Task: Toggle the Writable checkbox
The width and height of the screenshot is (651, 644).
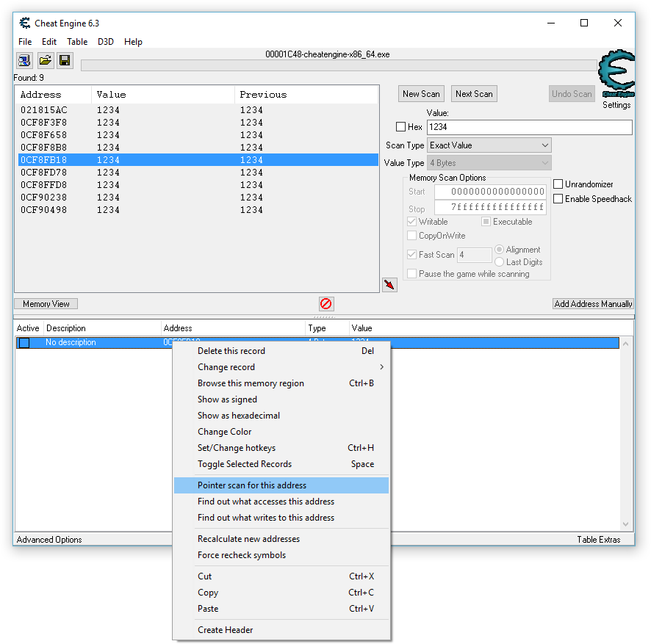Action: pos(412,221)
